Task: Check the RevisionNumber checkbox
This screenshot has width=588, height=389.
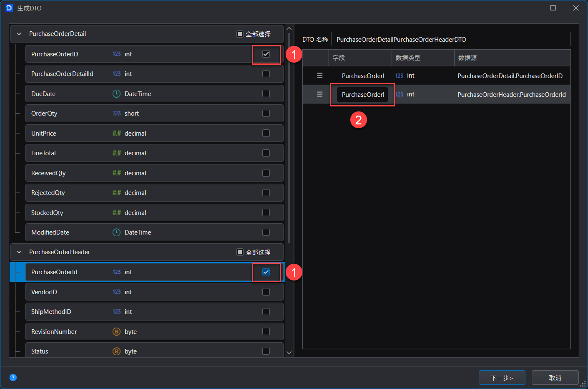Action: pos(266,331)
